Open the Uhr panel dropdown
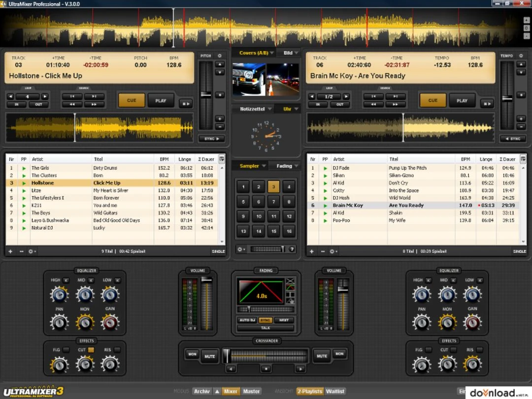Screen dimensions: 532x399 point(290,109)
